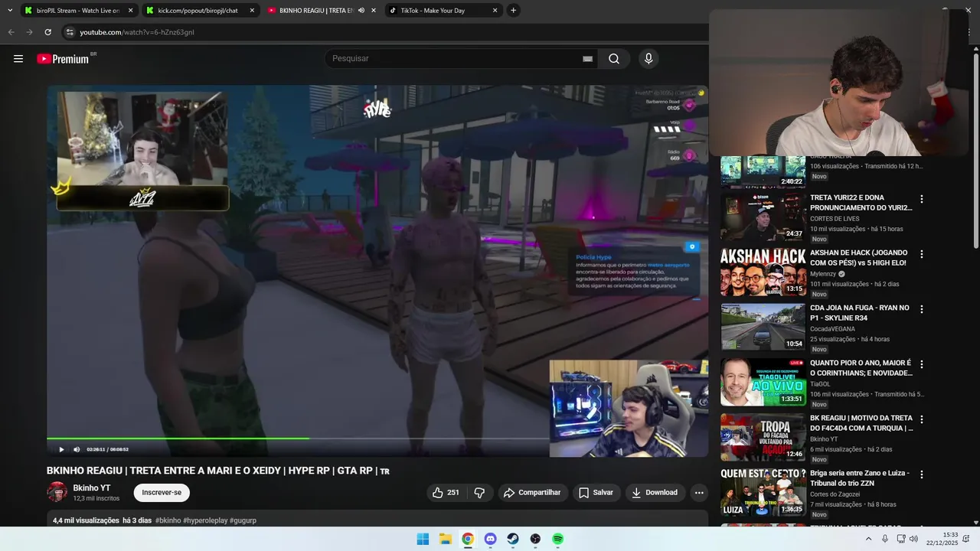Image resolution: width=980 pixels, height=551 pixels.
Task: Mute the audio-playing YouTube tab speaker icon
Action: point(361,11)
